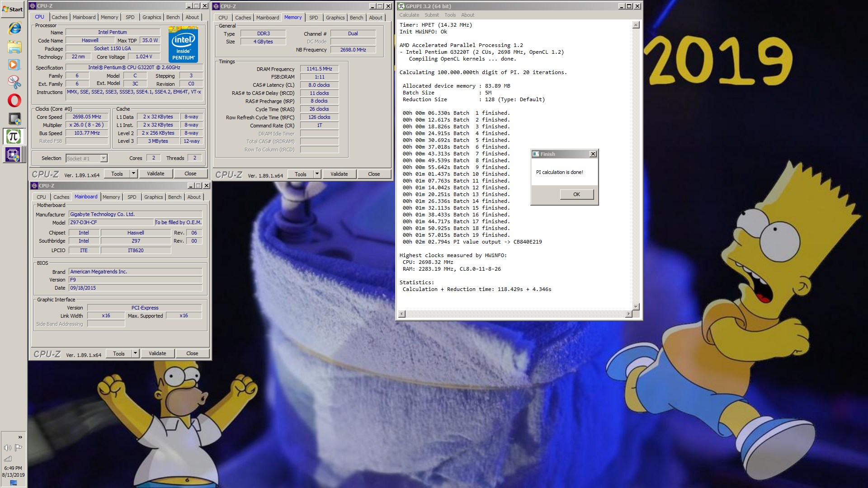The width and height of the screenshot is (868, 488).
Task: Click the Close button in Memory CPU-Z window
Action: pos(374,174)
